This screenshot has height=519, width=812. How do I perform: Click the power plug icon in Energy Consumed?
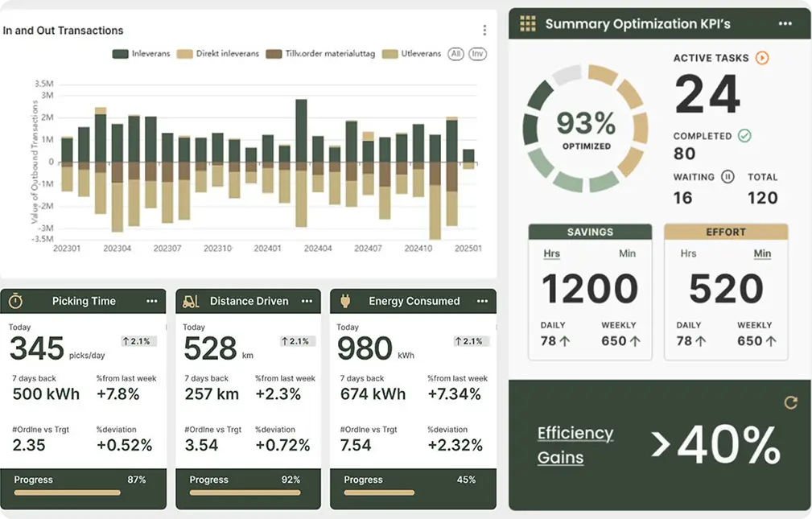point(345,301)
